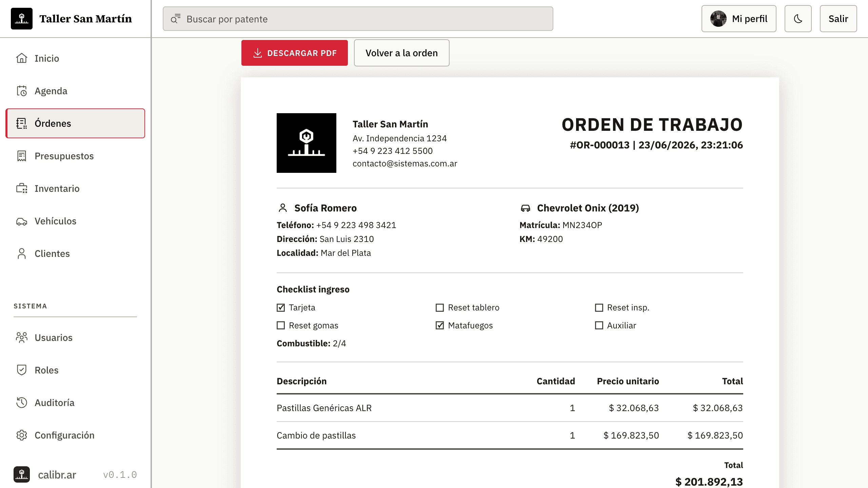Click the Pastillas Genéricas ALR row description
Image resolution: width=868 pixels, height=488 pixels.
[x=324, y=408]
